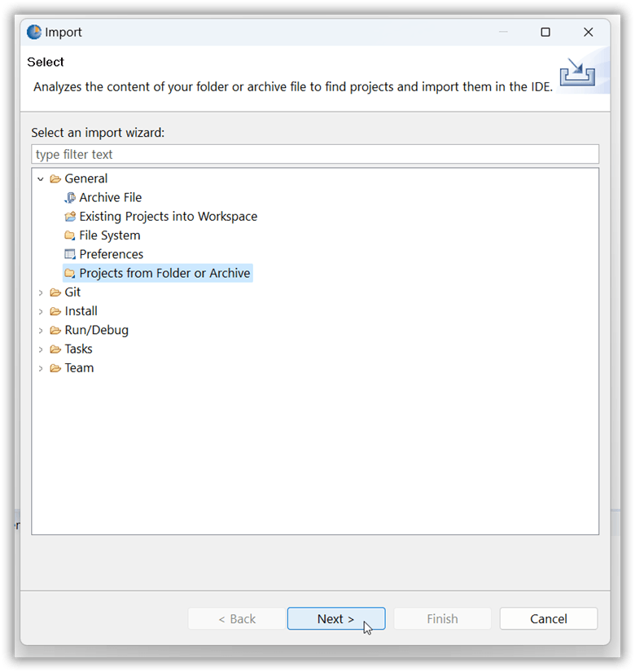The width and height of the screenshot is (635, 672).
Task: Expand the Team category
Action: point(41,368)
